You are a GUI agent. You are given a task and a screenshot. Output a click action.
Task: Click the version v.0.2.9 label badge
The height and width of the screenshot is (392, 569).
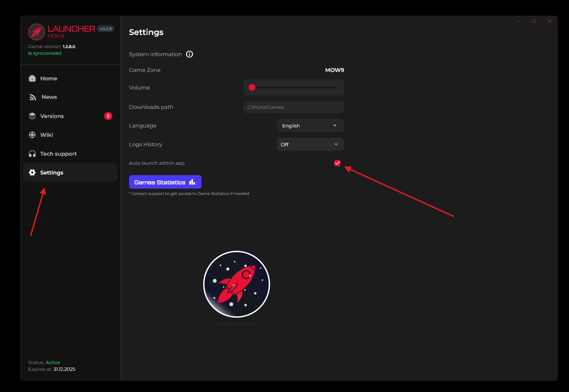tap(106, 29)
